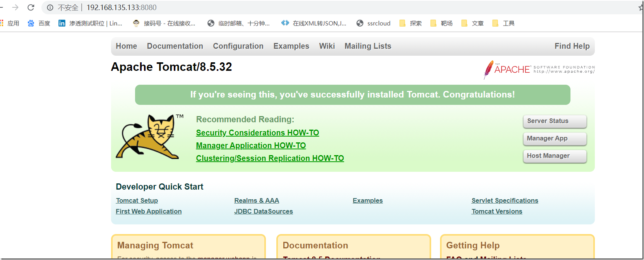Open the 工具 bookmark folder

click(504, 23)
